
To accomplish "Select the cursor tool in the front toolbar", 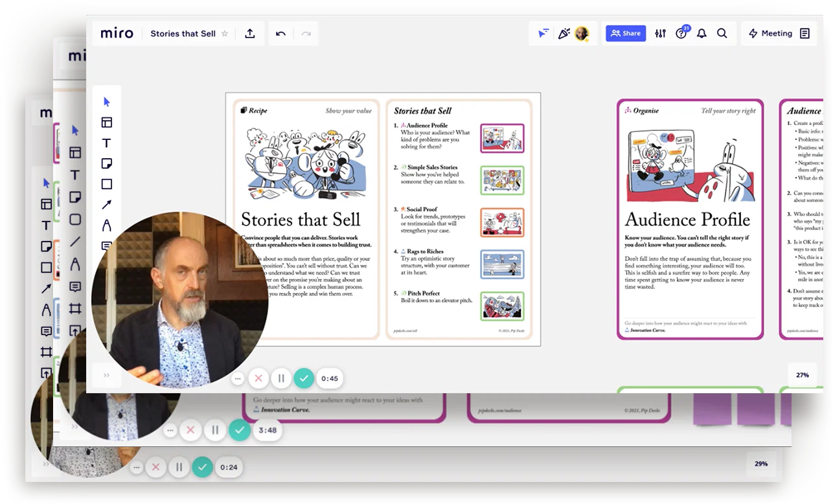I will point(107,102).
